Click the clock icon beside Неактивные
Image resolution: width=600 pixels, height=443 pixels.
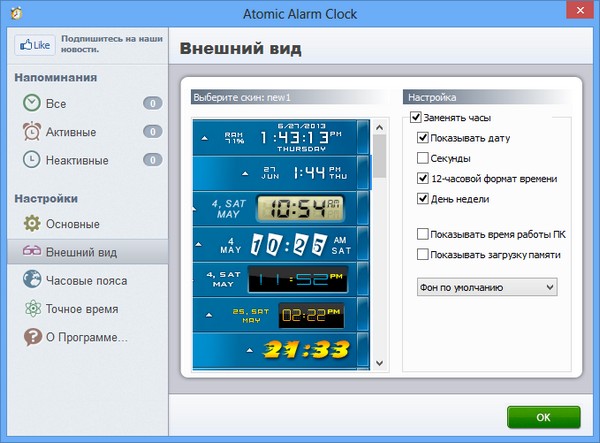coord(32,159)
